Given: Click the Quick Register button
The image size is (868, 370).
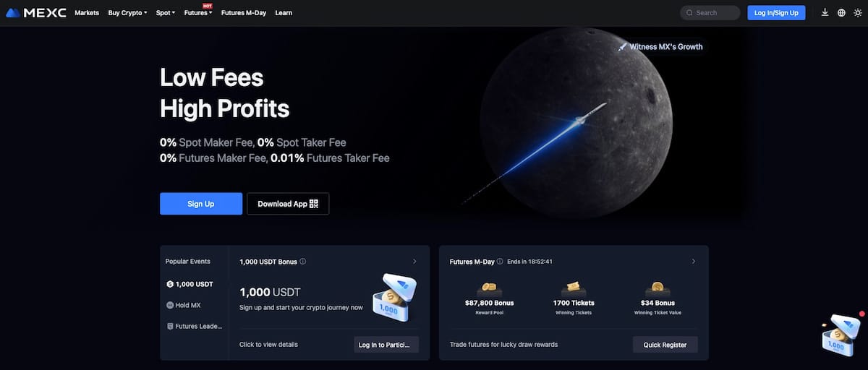Looking at the screenshot, I should click(x=665, y=345).
